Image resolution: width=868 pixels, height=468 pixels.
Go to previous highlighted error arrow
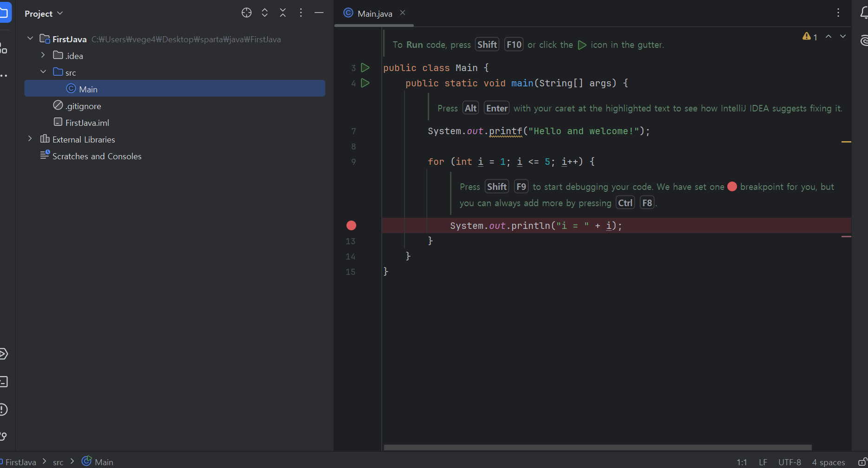pos(829,36)
